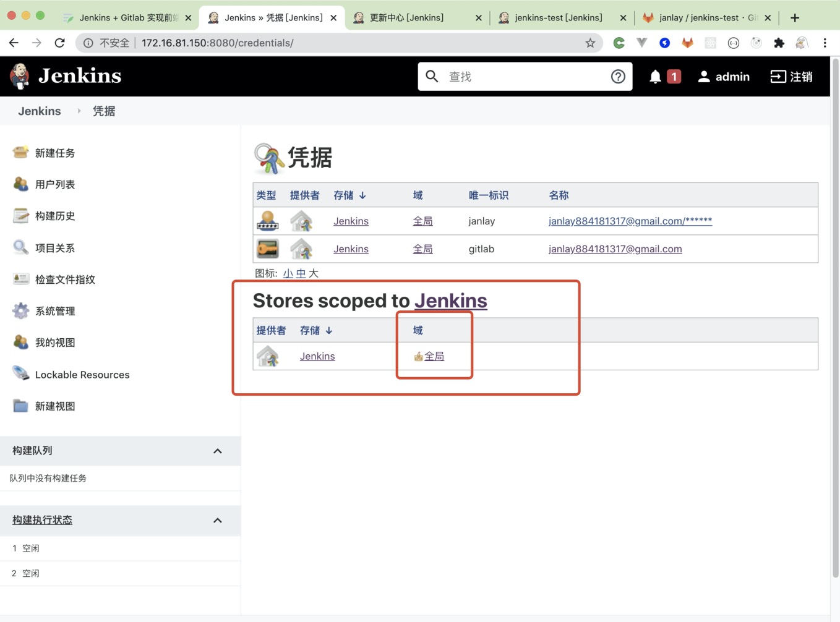Click the provider icon in the janlay row
The height and width of the screenshot is (622, 840).
click(x=301, y=221)
